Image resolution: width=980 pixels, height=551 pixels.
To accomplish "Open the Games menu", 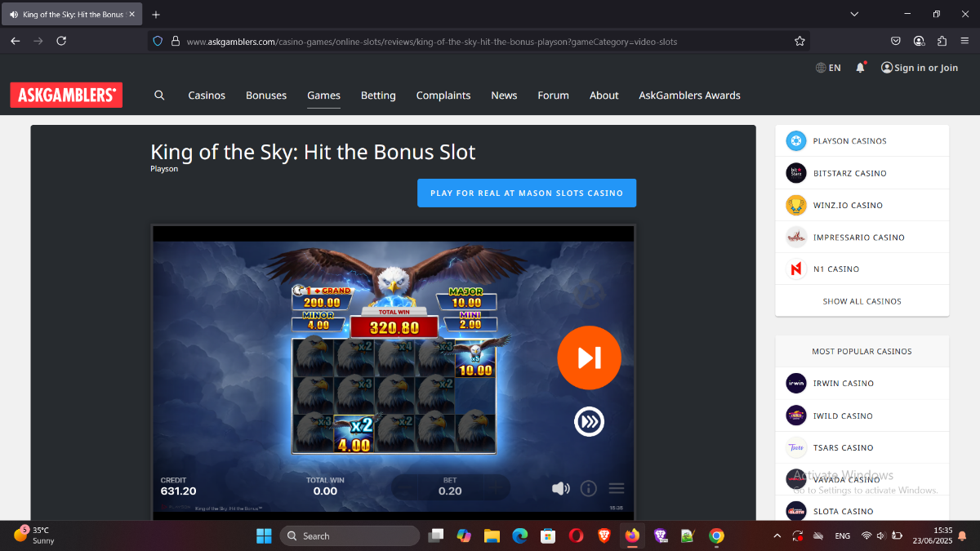I will pos(323,96).
